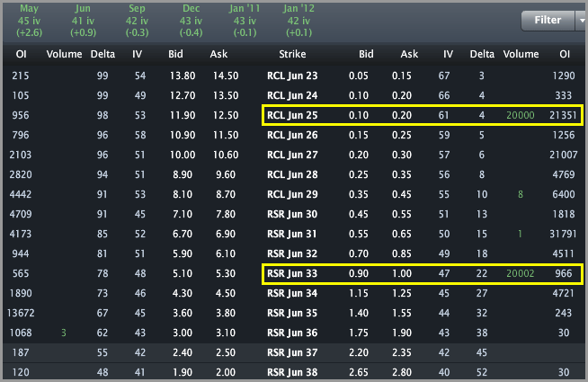The height and width of the screenshot is (382, 588).
Task: Click put bid 0.90 on RSR Jun 33
Action: 359,273
